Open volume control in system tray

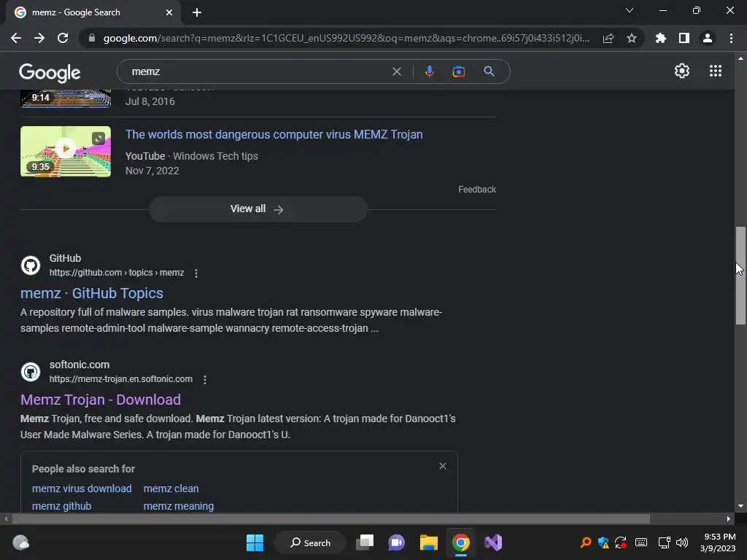pos(682,542)
